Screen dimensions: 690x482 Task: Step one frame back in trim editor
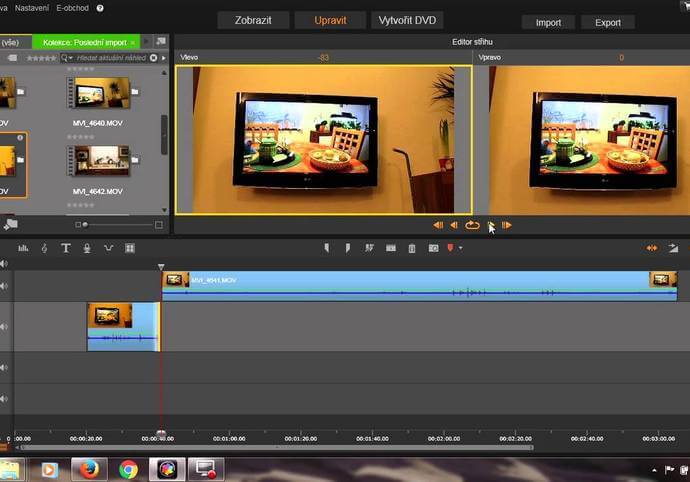(454, 225)
